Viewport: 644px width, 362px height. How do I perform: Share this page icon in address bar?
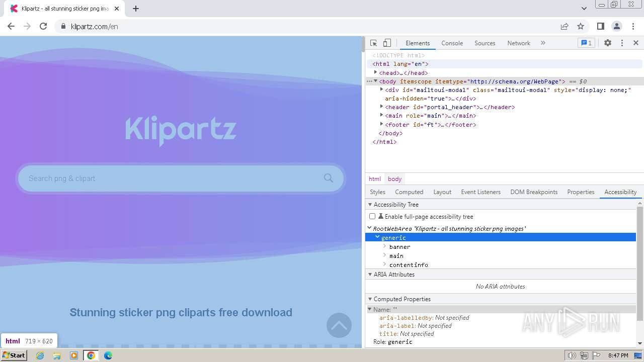pyautogui.click(x=565, y=26)
